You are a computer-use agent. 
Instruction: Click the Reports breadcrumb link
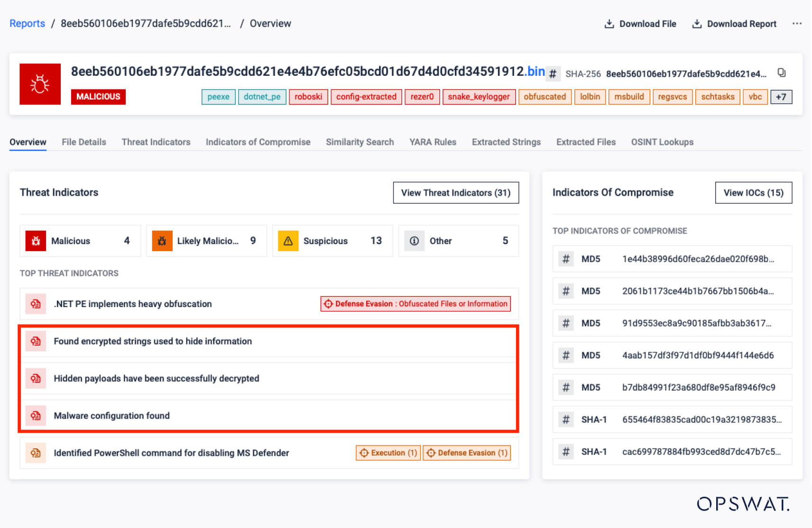[x=27, y=24]
